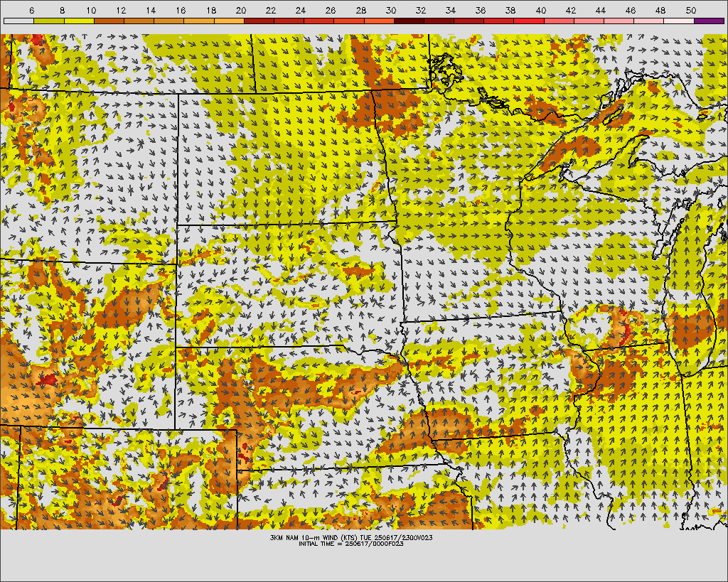Click the 14-16 knot legend swatch
This screenshot has width=728, height=582.
click(169, 21)
